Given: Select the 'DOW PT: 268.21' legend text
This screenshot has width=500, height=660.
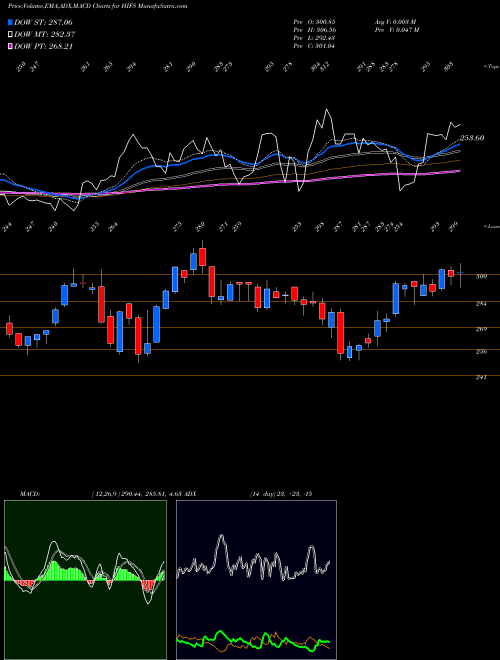Looking at the screenshot, I should pyautogui.click(x=43, y=47).
